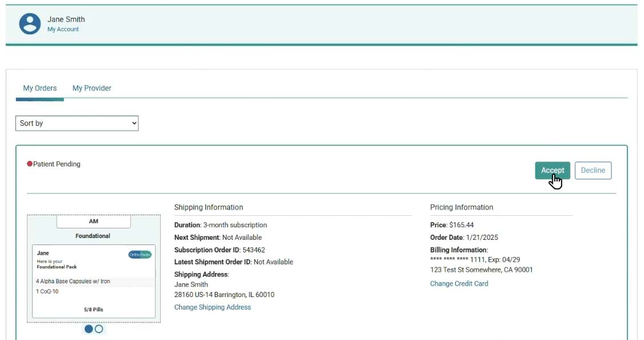Click the OrthoPacks brand badge on the pack card
This screenshot has width=644, height=340.
point(139,254)
